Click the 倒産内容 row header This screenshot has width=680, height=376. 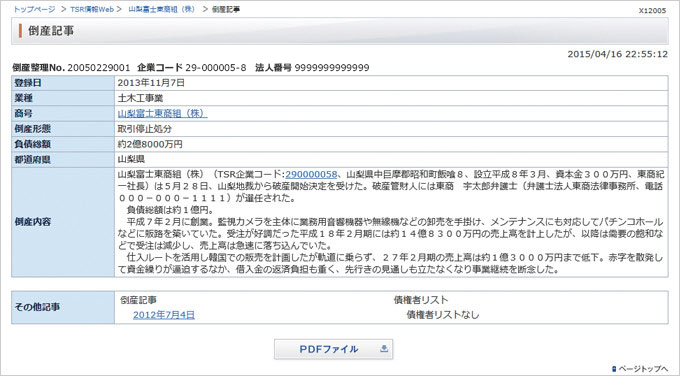63,222
